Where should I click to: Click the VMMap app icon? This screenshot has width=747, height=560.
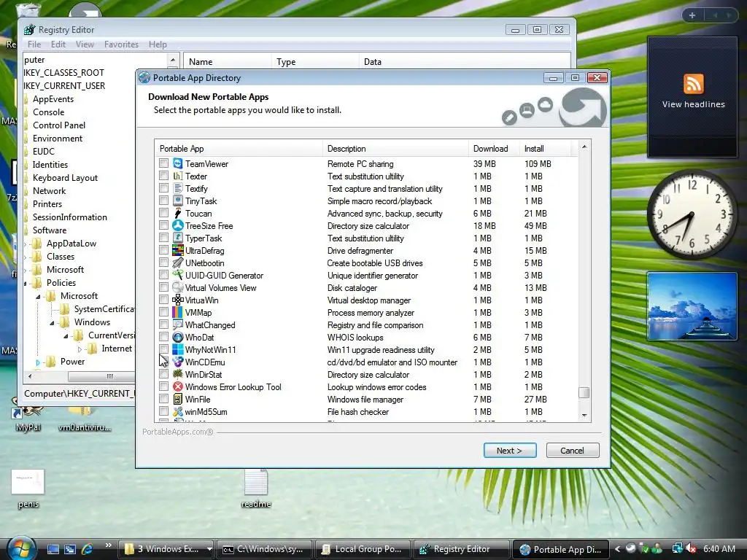click(x=178, y=312)
